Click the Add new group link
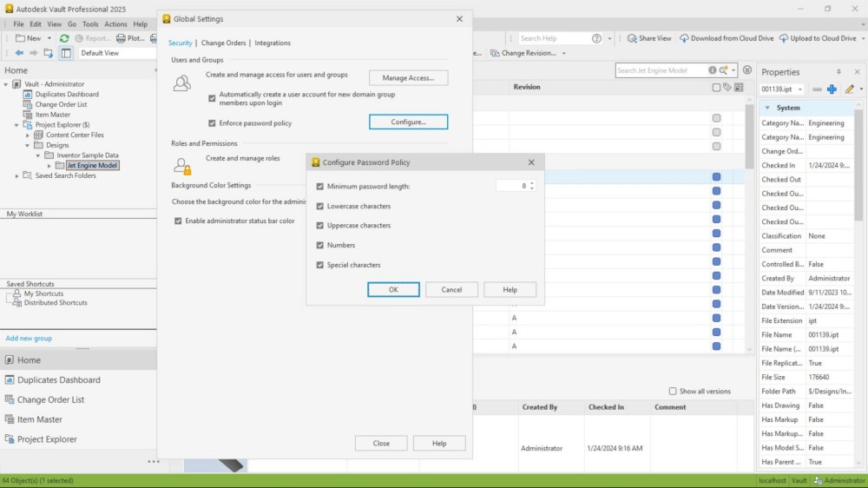 pos(29,339)
